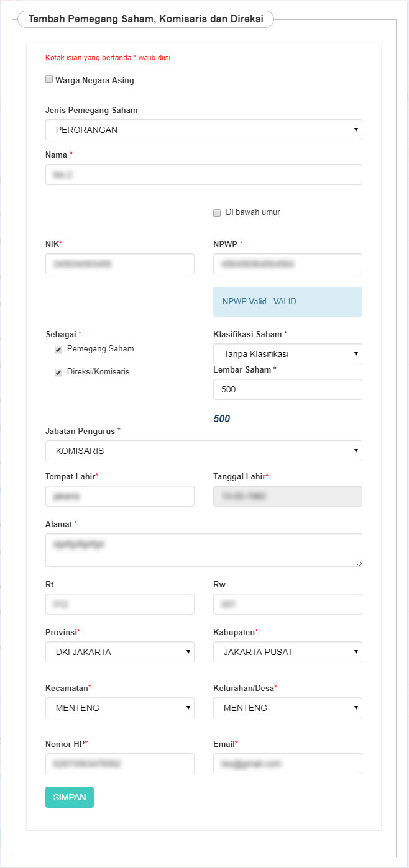Focus the Nama text field

pos(203,174)
